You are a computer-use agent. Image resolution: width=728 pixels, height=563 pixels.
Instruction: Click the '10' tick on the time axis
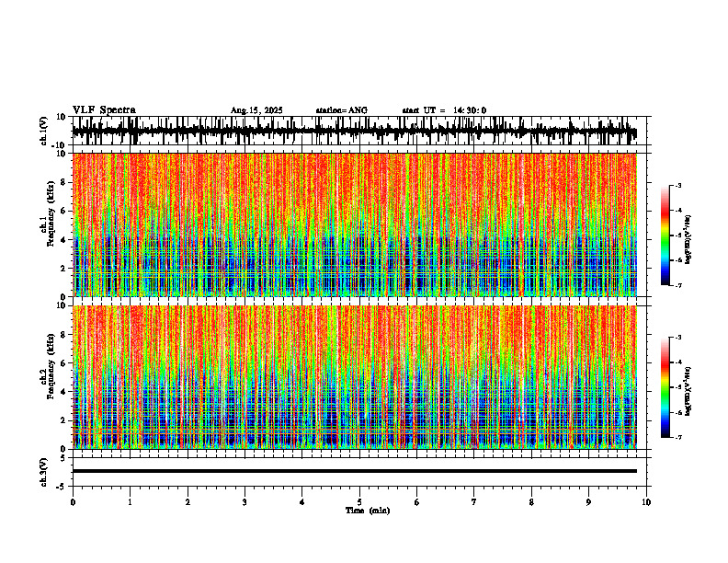(x=646, y=502)
